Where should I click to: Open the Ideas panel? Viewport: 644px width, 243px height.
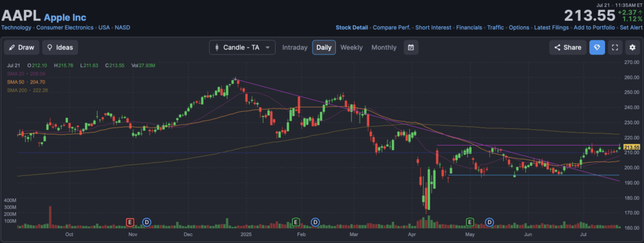60,48
